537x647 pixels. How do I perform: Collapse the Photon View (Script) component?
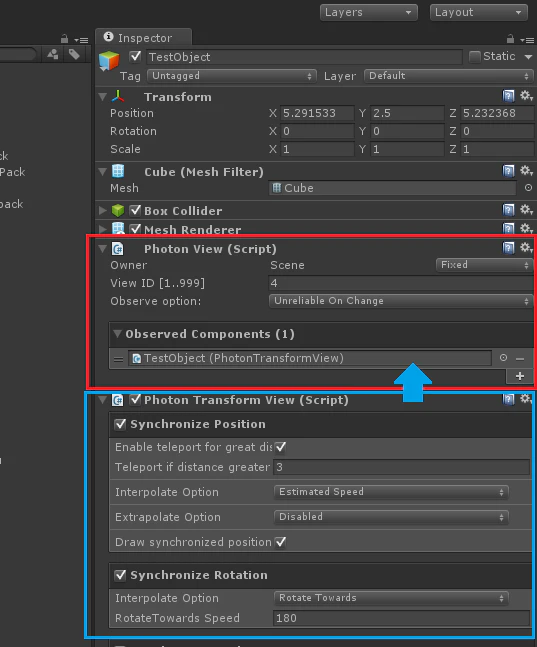pos(103,249)
